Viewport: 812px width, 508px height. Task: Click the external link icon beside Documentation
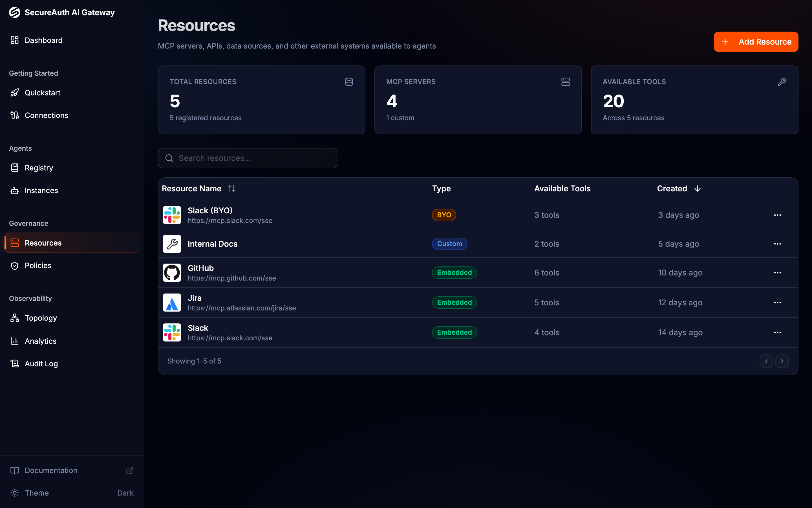[129, 470]
